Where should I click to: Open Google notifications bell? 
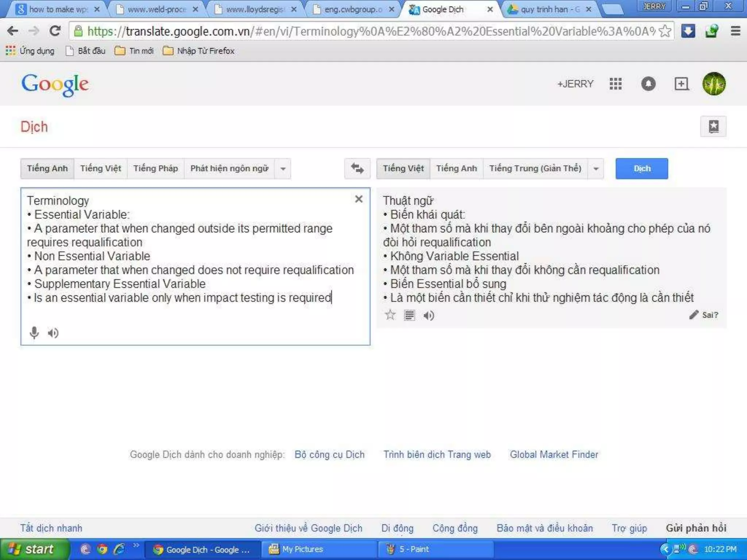click(x=648, y=84)
